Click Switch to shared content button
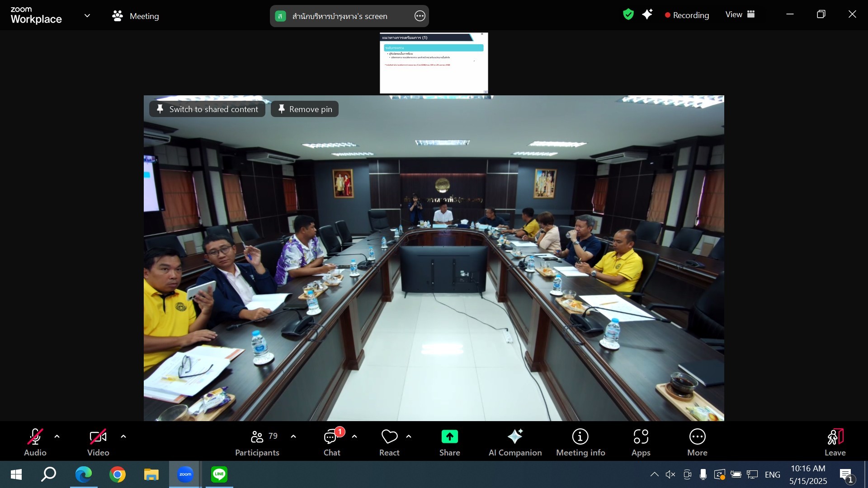Viewport: 868px width, 488px height. coord(207,109)
